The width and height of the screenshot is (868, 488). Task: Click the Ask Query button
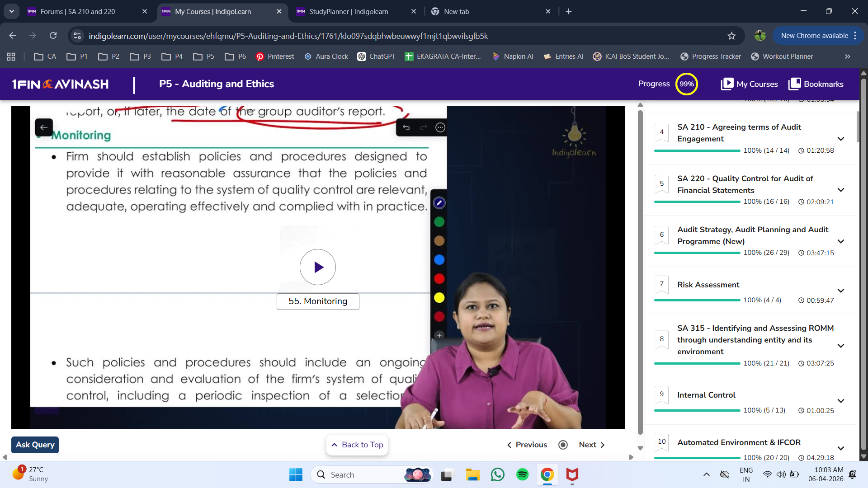[35, 445]
